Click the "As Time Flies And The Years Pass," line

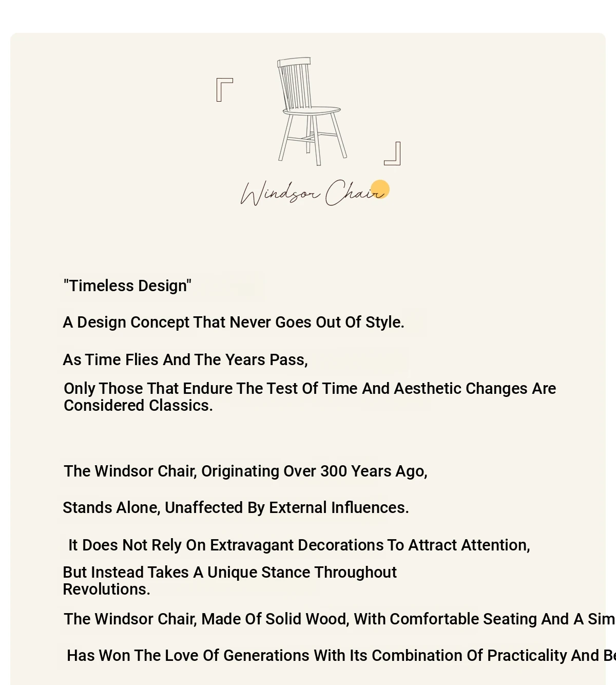pyautogui.click(x=185, y=359)
